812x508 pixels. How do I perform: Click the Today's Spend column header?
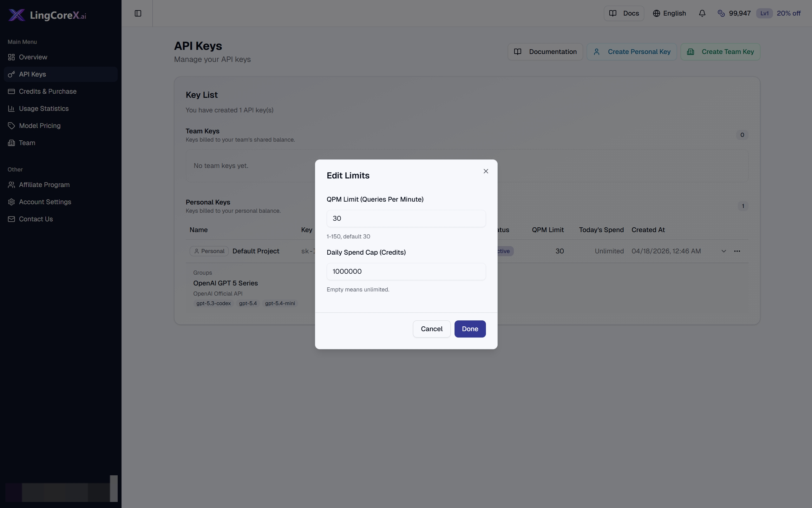601,230
